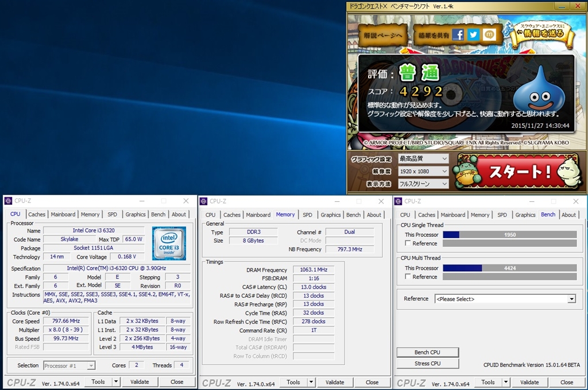Click the CPU-Z icon in the Bench window title bar
This screenshot has width=588, height=390.
click(x=398, y=201)
